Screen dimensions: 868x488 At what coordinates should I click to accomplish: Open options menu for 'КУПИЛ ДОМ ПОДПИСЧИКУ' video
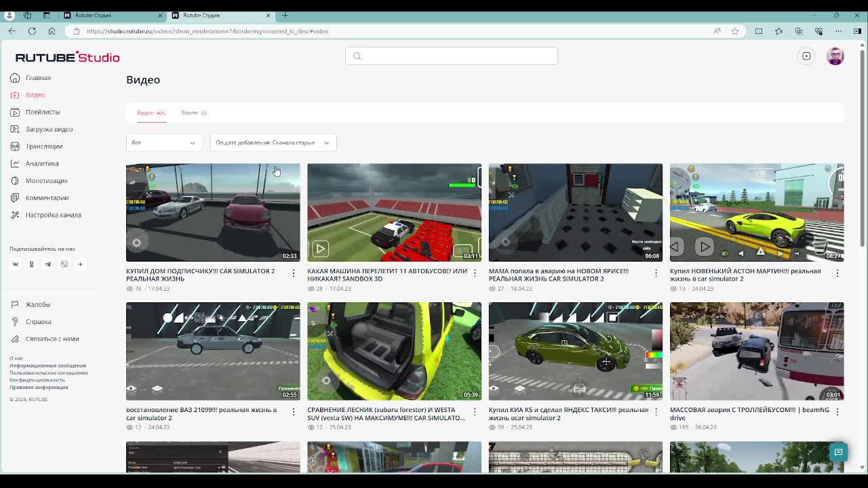point(293,273)
